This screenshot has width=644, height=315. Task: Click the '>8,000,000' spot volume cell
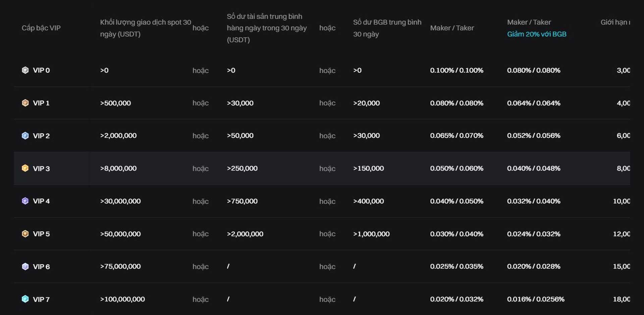point(118,169)
